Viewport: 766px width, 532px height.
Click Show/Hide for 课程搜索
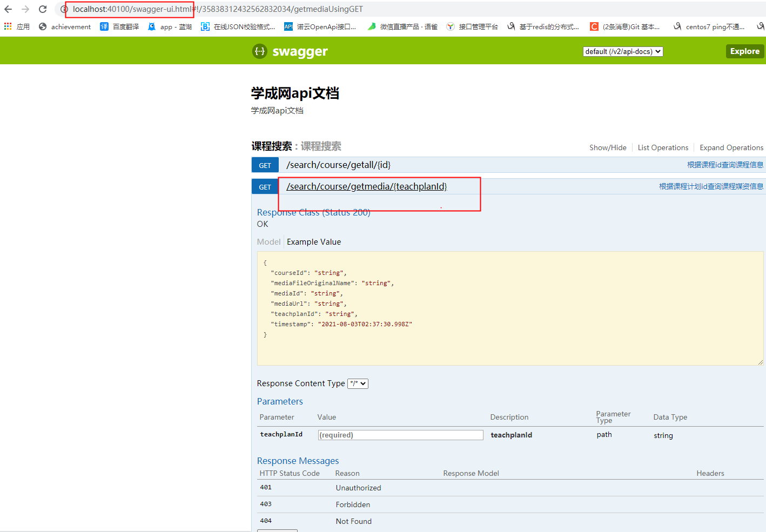[x=608, y=147]
